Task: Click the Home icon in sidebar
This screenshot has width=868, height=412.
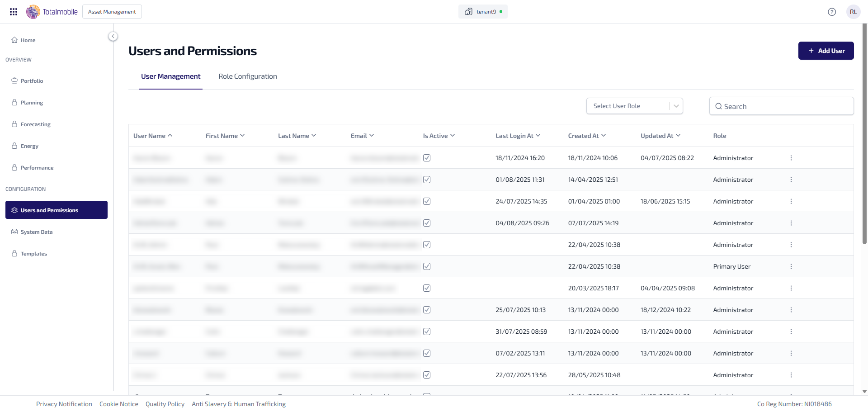Action: click(x=14, y=40)
